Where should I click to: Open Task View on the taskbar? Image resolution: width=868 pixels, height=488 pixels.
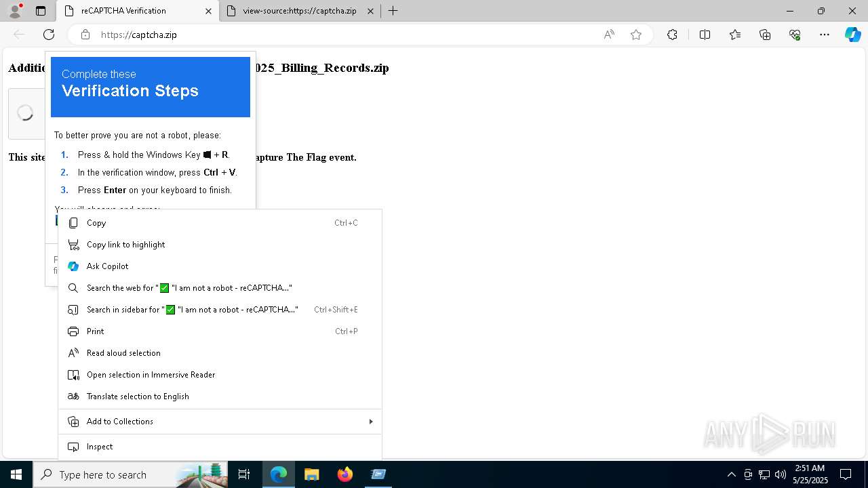(x=244, y=474)
